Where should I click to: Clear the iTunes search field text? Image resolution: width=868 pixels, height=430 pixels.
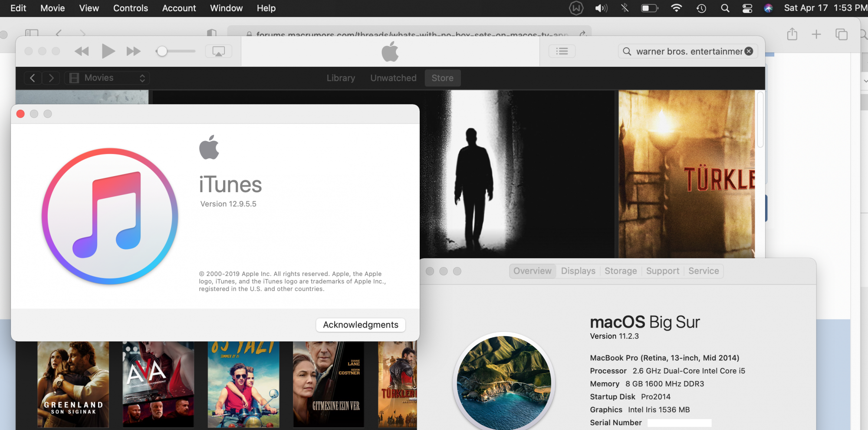tap(749, 51)
